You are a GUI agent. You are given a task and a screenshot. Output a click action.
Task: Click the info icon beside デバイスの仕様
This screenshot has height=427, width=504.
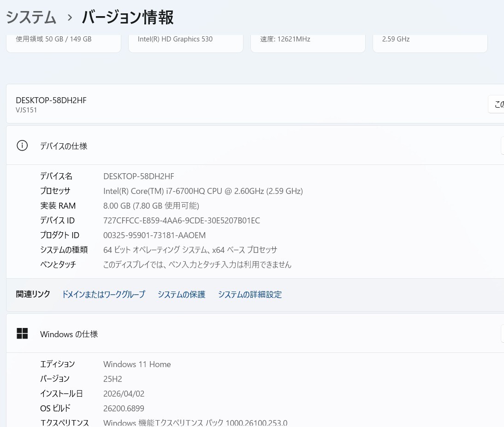pyautogui.click(x=22, y=145)
